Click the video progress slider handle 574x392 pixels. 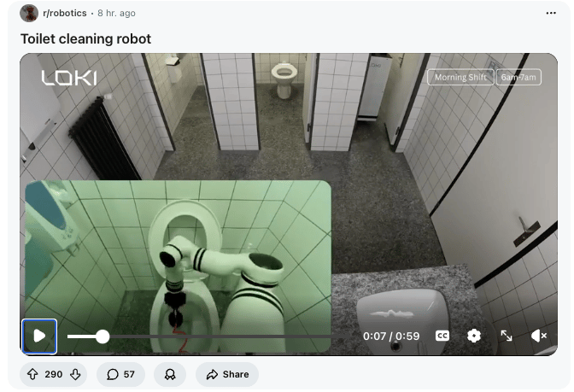pos(102,336)
